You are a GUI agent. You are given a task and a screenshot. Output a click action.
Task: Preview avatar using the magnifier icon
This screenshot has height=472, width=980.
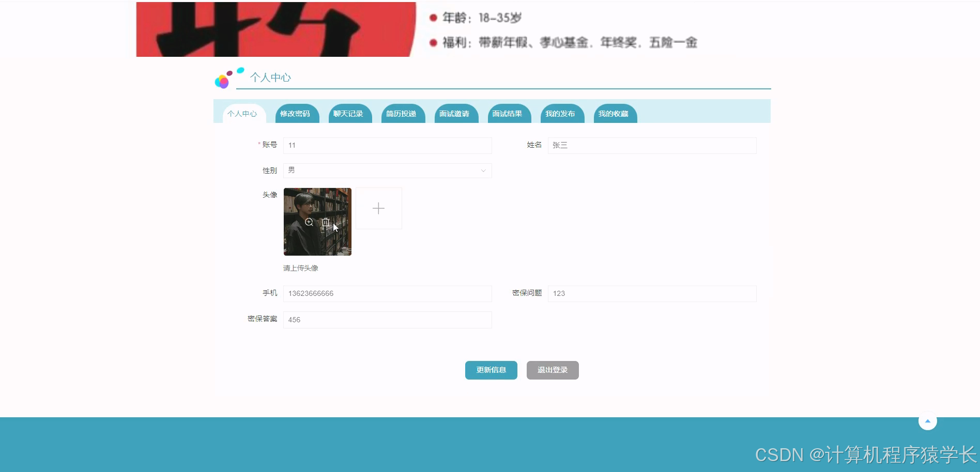[x=309, y=222]
